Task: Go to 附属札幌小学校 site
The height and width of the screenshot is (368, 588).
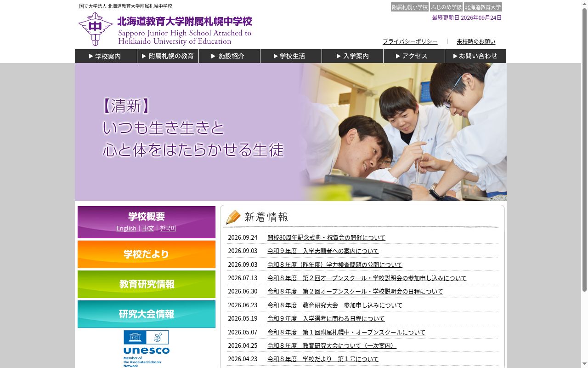Action: point(410,7)
